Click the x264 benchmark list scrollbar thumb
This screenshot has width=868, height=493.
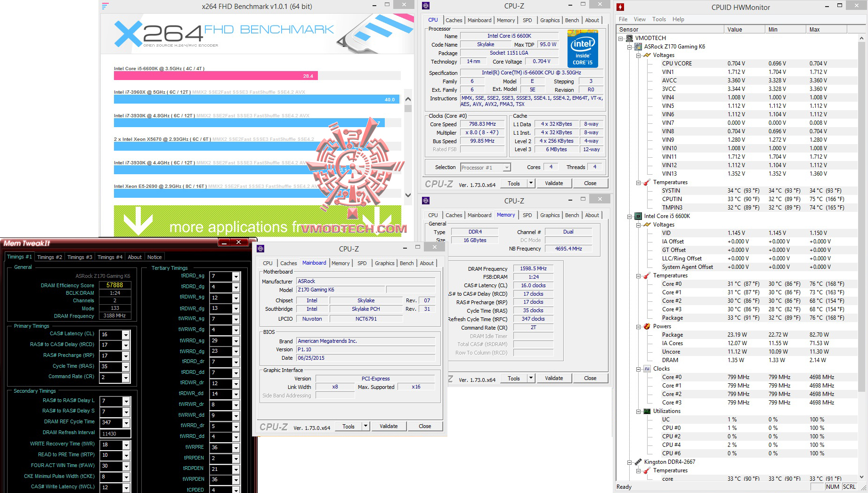point(408,108)
